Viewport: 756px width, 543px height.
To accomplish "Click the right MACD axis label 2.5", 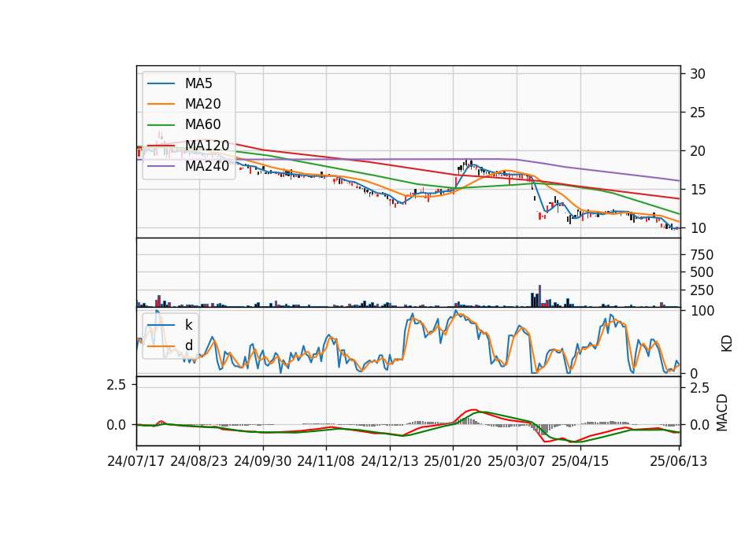I will (x=700, y=388).
